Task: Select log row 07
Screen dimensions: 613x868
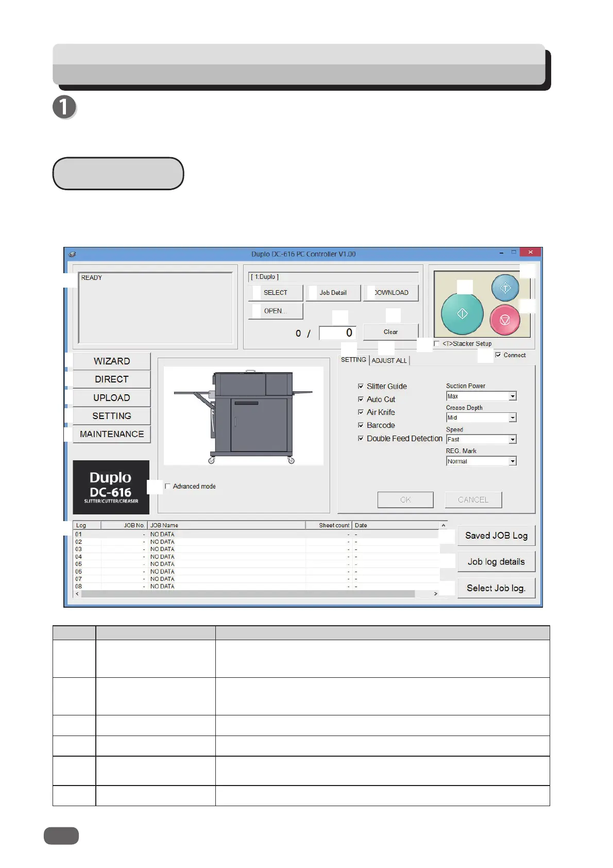Action: (x=257, y=579)
